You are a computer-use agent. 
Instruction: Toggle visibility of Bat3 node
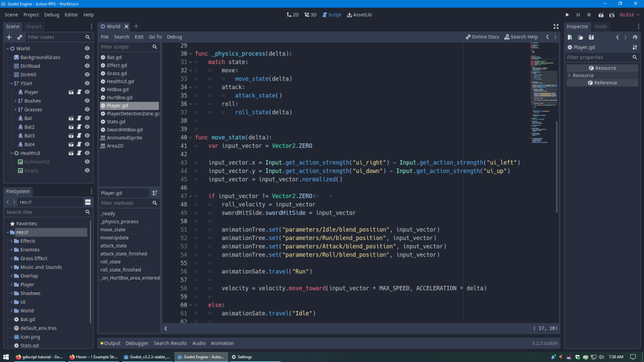tap(87, 136)
